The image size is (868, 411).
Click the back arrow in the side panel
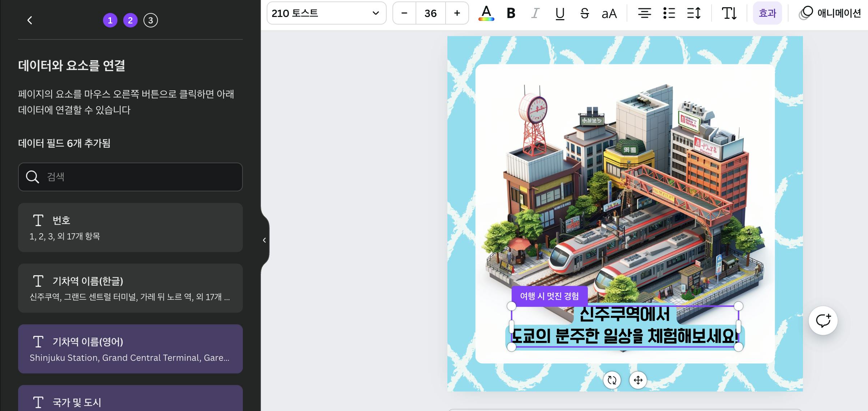[x=30, y=20]
